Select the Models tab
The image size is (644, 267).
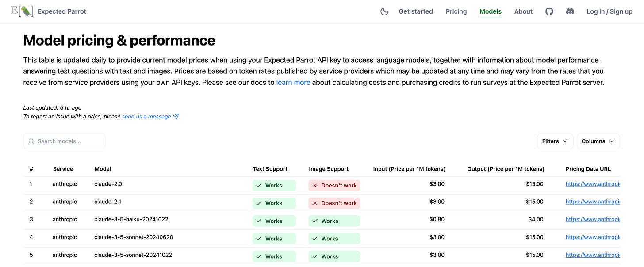491,11
